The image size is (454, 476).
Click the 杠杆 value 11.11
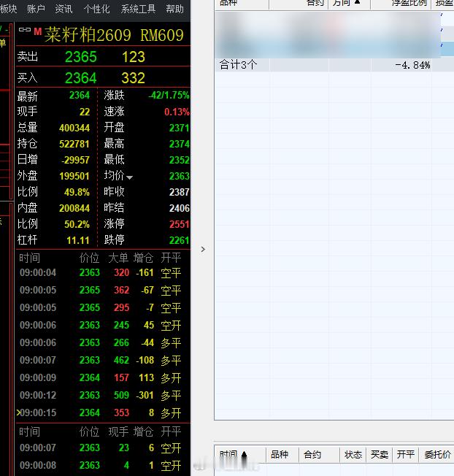coord(78,240)
